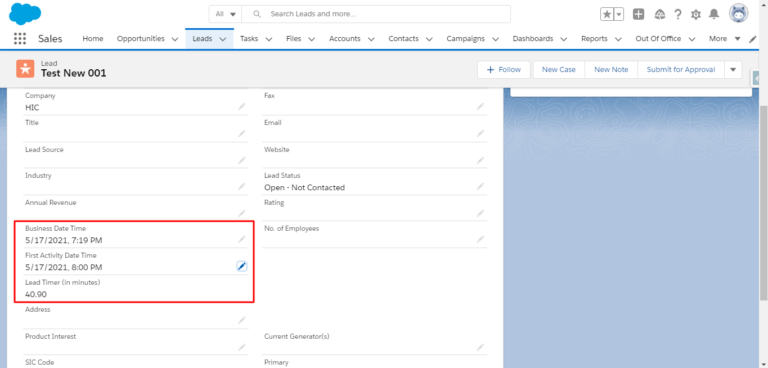Open the More navigation menu

click(724, 39)
